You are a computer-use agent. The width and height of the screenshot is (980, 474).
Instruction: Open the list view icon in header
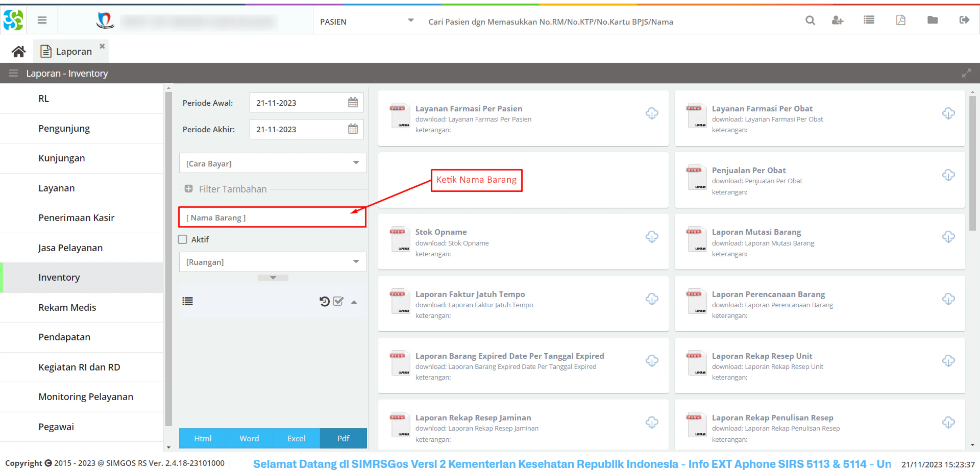click(x=868, y=20)
